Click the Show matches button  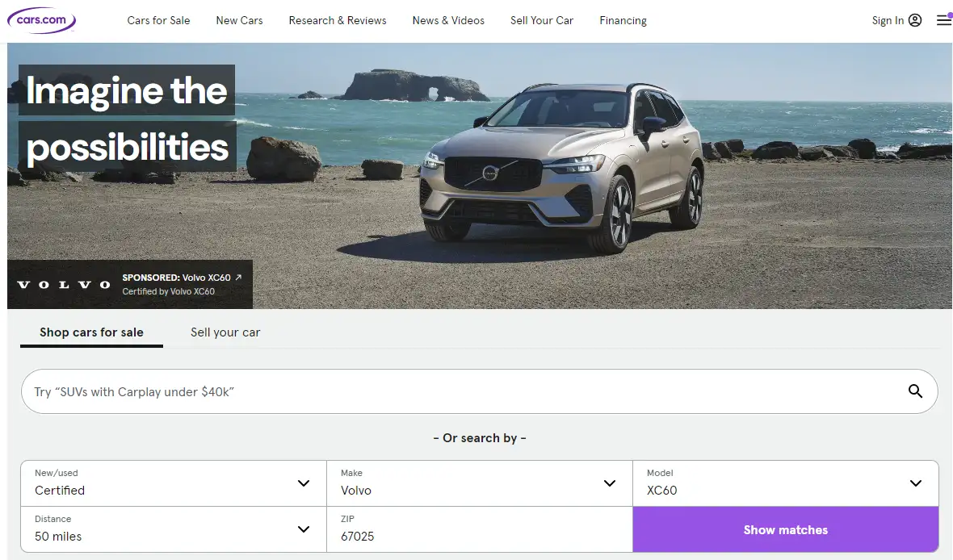785,529
